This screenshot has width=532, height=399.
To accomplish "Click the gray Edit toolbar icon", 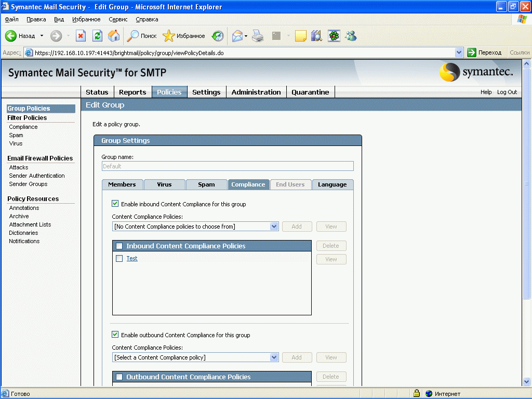I will click(x=276, y=36).
